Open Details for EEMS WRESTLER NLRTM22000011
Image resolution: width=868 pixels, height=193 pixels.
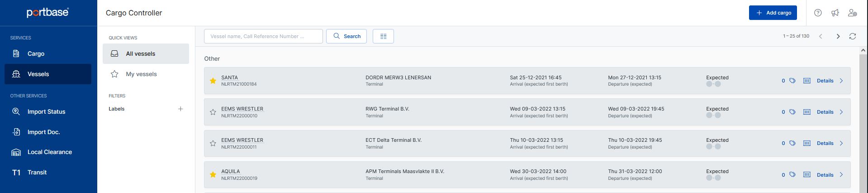[x=825, y=143]
